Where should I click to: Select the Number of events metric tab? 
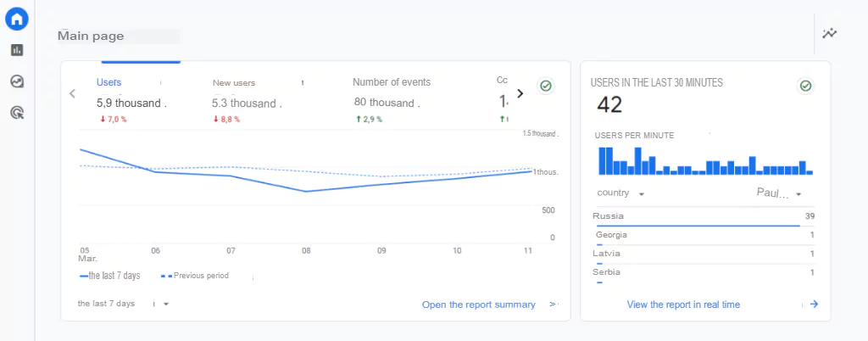(392, 82)
